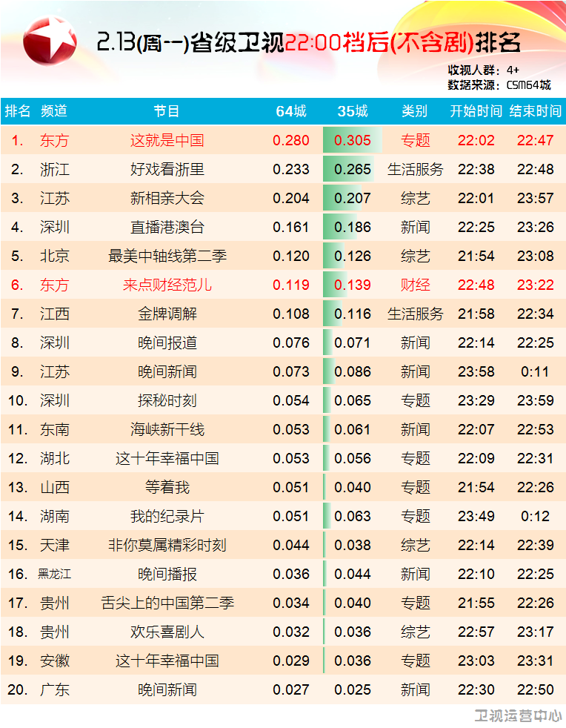Click start time 22:30 for 广东 晚间新闻
566x728 pixels.
tap(476, 689)
